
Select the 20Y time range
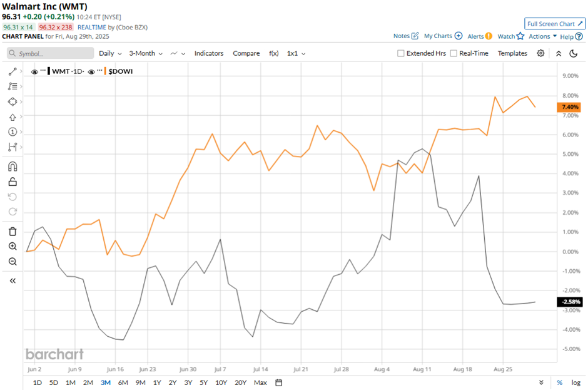point(240,382)
